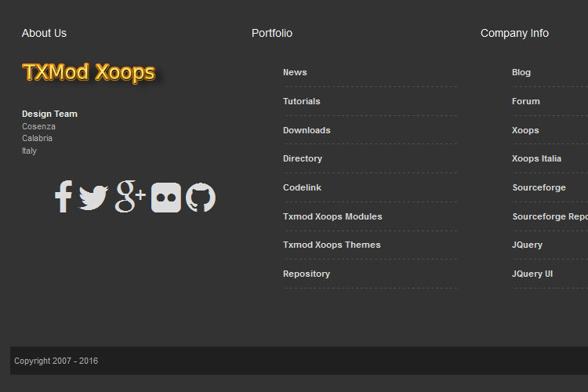Viewport: 588px width, 392px height.
Task: Click the GitHub octocat icon
Action: pyautogui.click(x=201, y=198)
